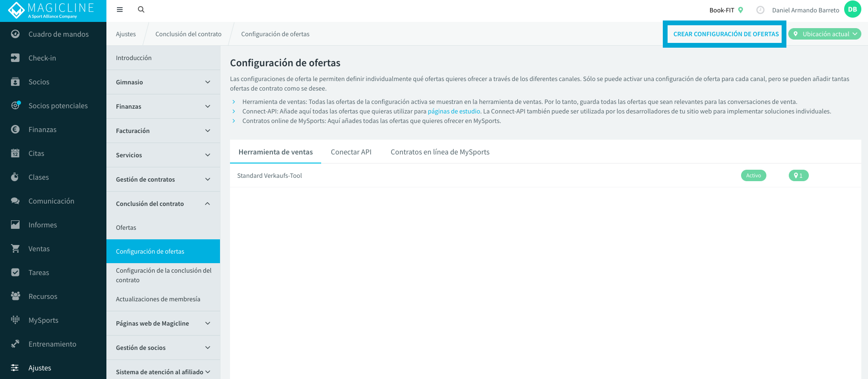Expand the Servicios section

point(163,155)
